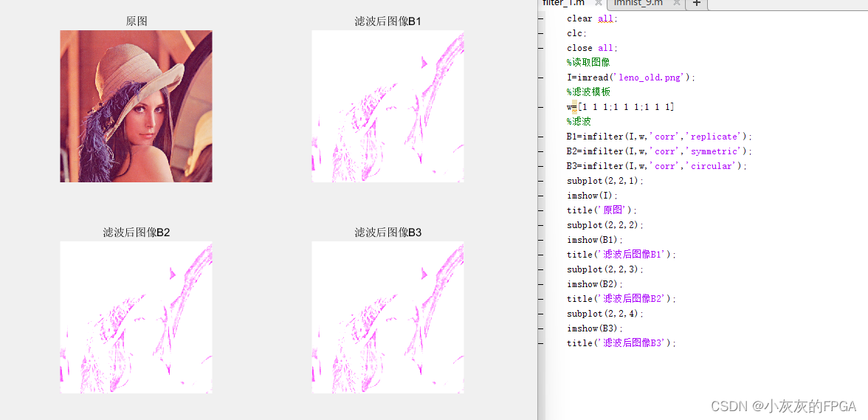Click the subplot(2,2,3) line
This screenshot has width=868, height=420.
pyautogui.click(x=605, y=269)
